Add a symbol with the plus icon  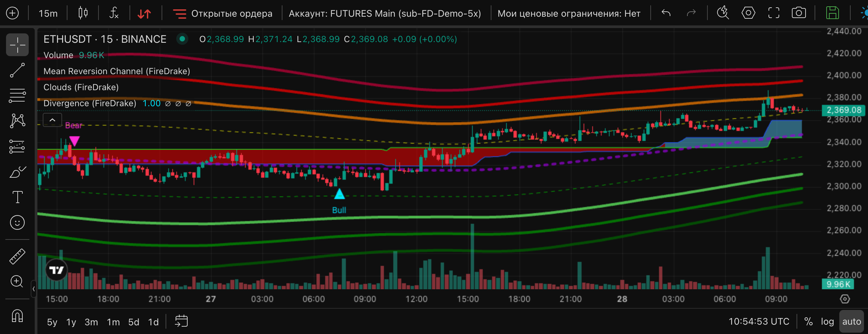click(12, 13)
